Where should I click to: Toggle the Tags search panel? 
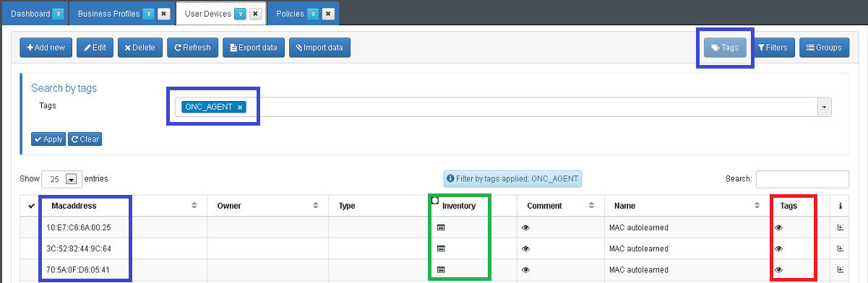coord(725,48)
